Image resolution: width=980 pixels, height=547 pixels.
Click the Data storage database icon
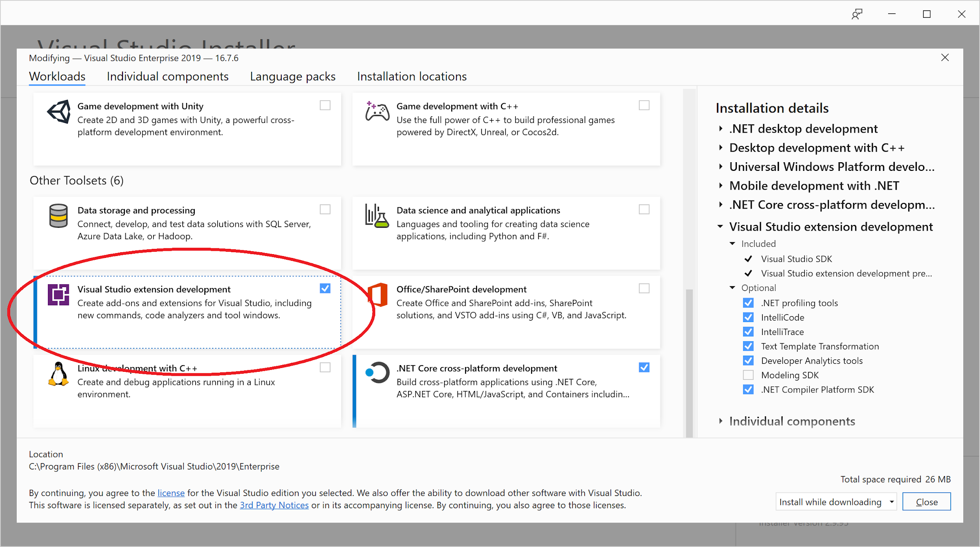58,216
